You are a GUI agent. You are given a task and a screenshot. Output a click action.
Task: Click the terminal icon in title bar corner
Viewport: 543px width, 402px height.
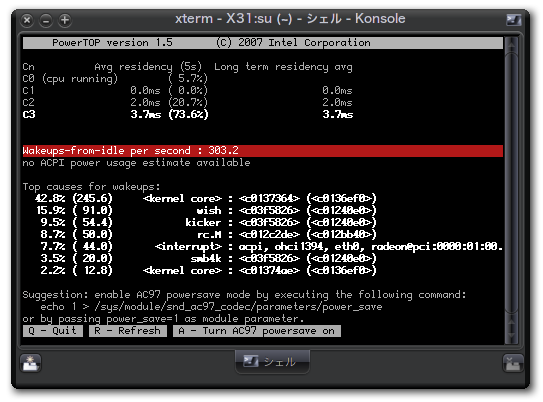click(x=514, y=19)
